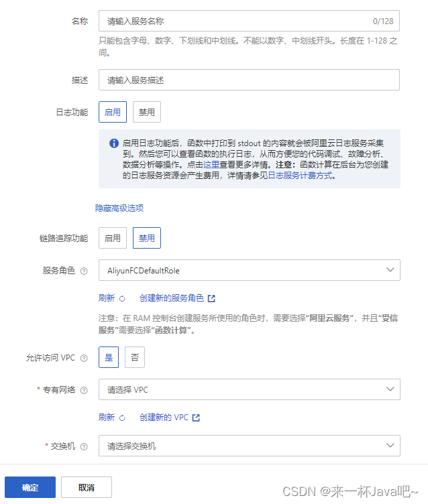Image resolution: width=428 pixels, height=504 pixels.
Task: Click external link icon beside 创建新的 VPC
Action: pos(196,418)
